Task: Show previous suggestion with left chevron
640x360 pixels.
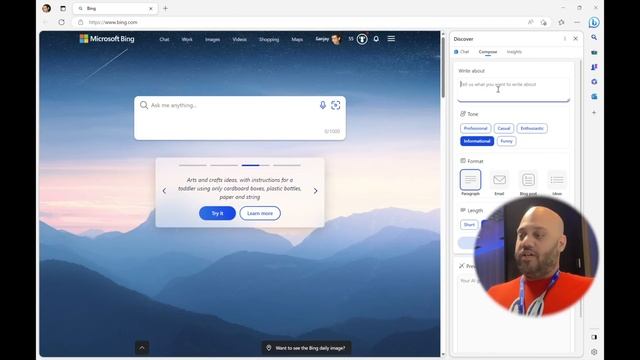Action: point(164,191)
